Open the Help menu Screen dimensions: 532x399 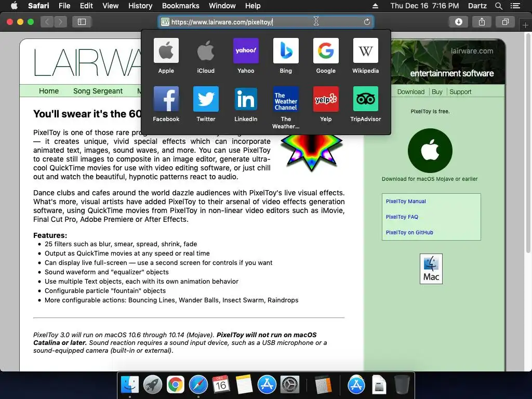pyautogui.click(x=253, y=6)
